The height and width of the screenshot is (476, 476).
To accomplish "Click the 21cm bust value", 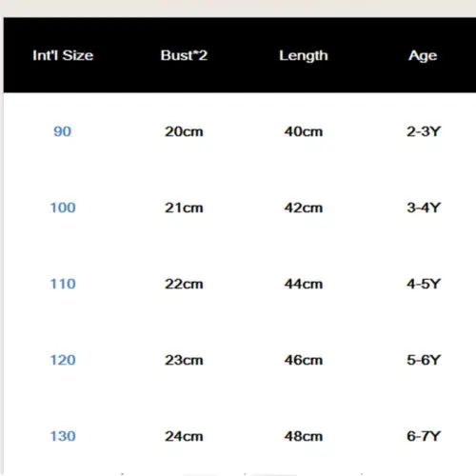I will click(184, 208).
